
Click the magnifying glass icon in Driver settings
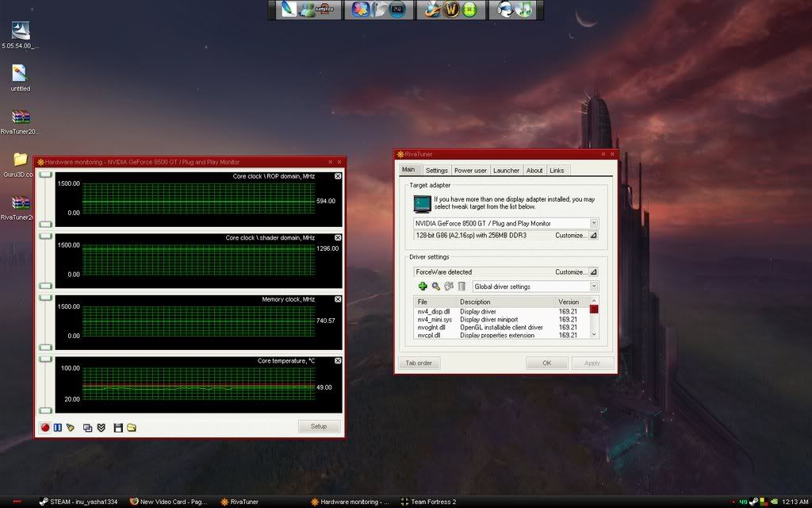point(435,287)
